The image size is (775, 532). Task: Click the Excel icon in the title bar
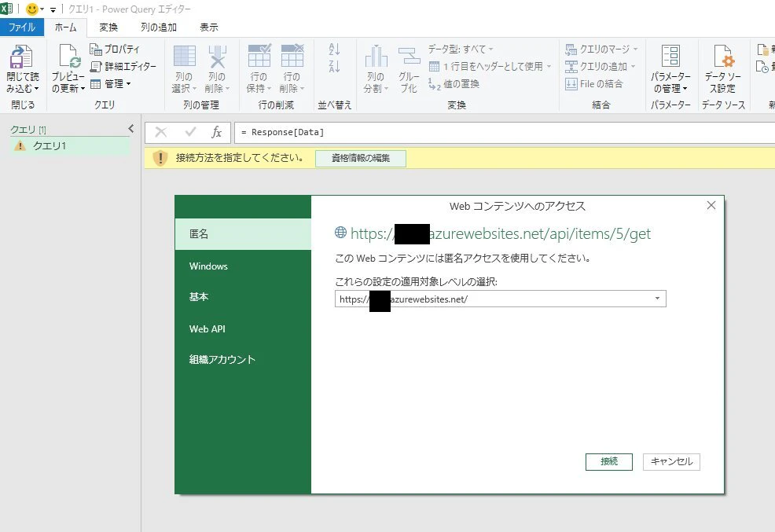pos(6,9)
